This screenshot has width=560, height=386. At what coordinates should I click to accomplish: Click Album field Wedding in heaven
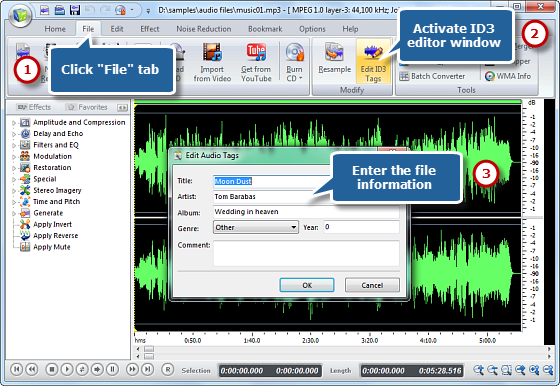[306, 212]
